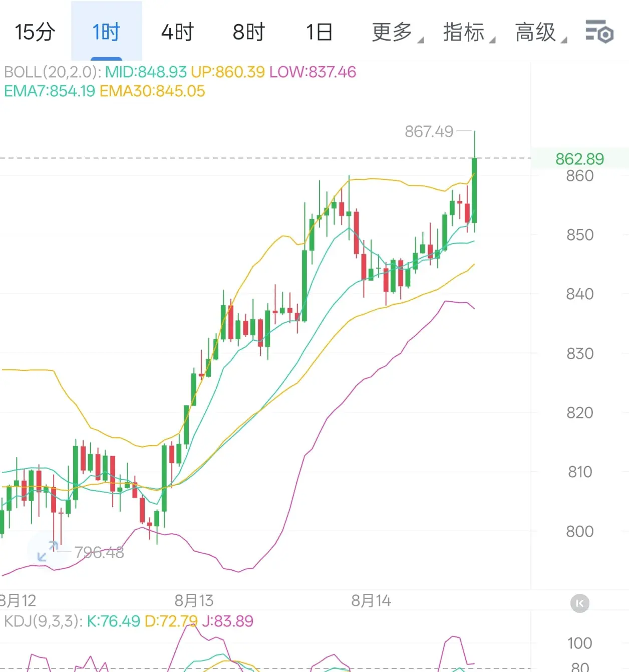Screen dimensions: 629x672
Task: Open chart settings icon with gear
Action: [599, 32]
